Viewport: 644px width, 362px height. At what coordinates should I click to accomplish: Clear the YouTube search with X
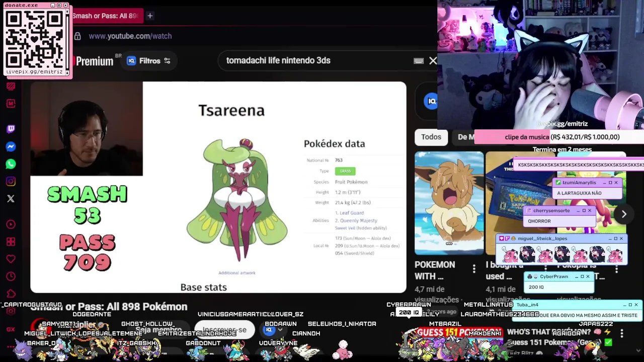[433, 61]
